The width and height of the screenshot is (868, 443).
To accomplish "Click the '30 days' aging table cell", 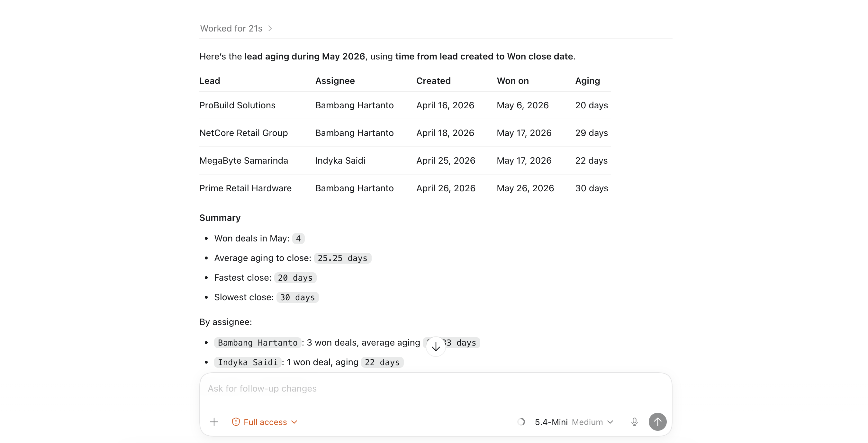I will (x=591, y=188).
